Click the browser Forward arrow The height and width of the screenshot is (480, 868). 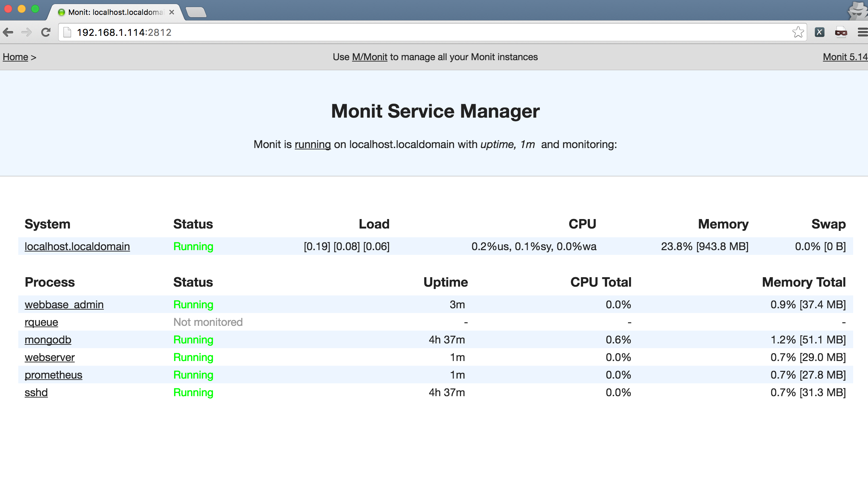click(26, 32)
